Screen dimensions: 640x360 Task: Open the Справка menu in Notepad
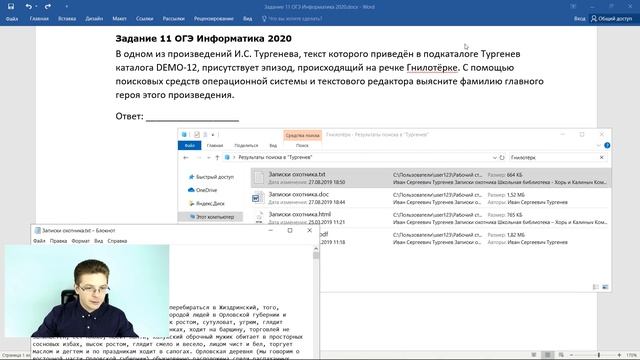(117, 241)
